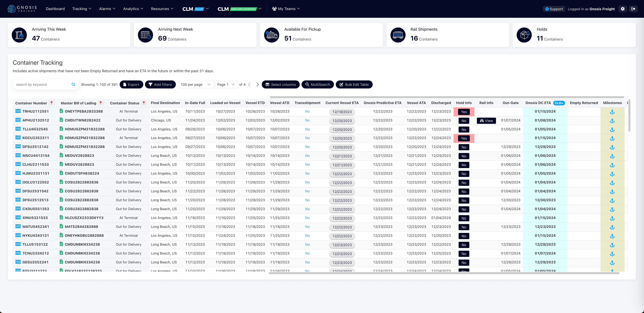Click the anchor milestone icon for MSCU4413154
The height and width of the screenshot is (313, 644).
(x=612, y=156)
